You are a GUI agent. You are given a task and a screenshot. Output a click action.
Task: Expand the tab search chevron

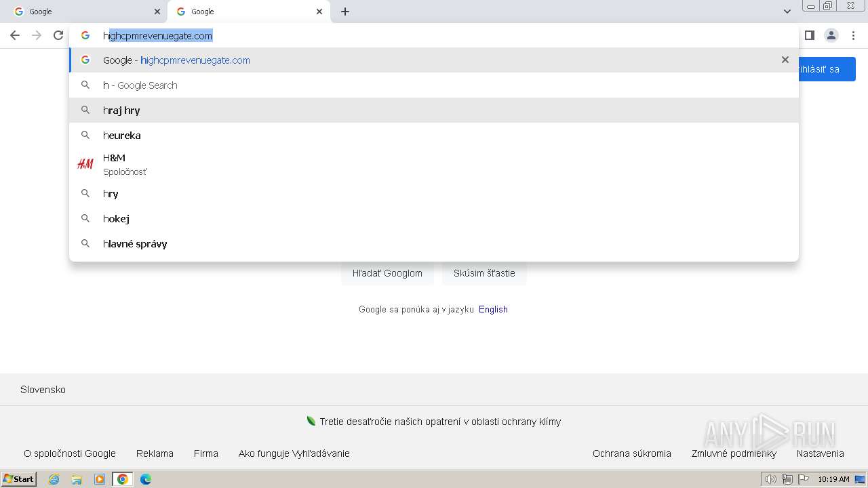click(x=787, y=12)
